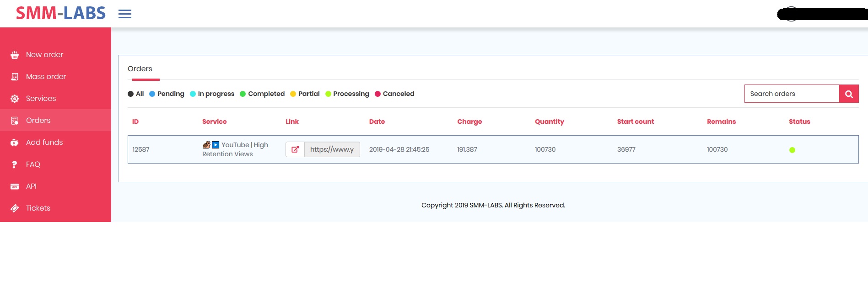Open Mass order page
868x291 pixels.
click(x=55, y=76)
